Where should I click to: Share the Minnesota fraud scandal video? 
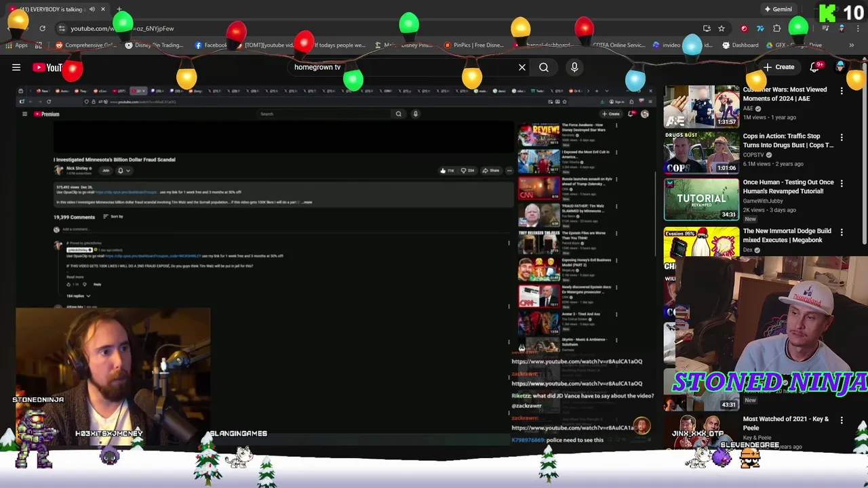tap(491, 171)
